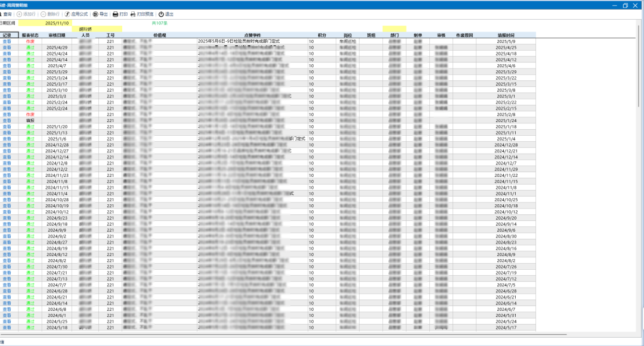Screen dimensions: 644x346
Task: Open 查看 link in row filled 2025/5/9
Action: [x=7, y=42]
